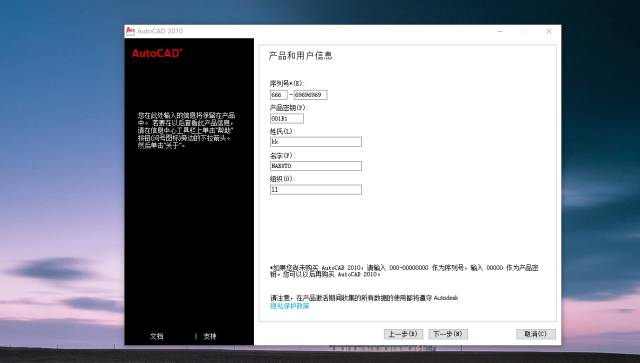The image size is (640, 363).
Task: Click the serial number second field
Action: pyautogui.click(x=311, y=95)
